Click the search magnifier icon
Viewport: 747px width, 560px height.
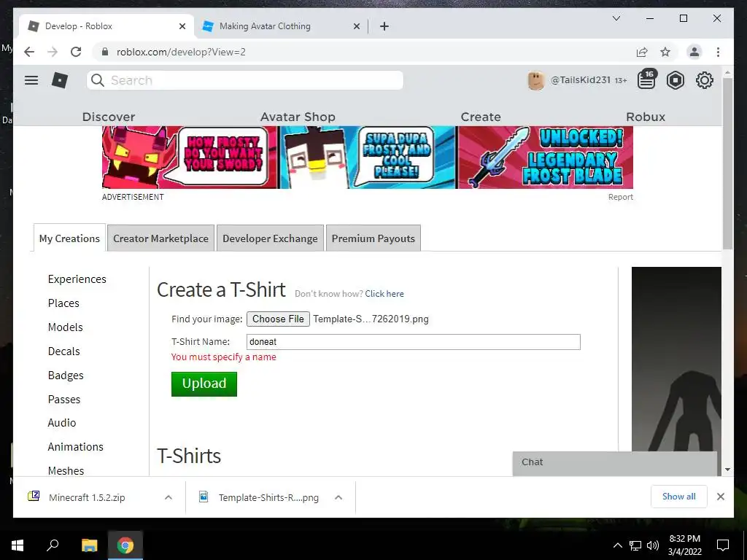coord(97,80)
